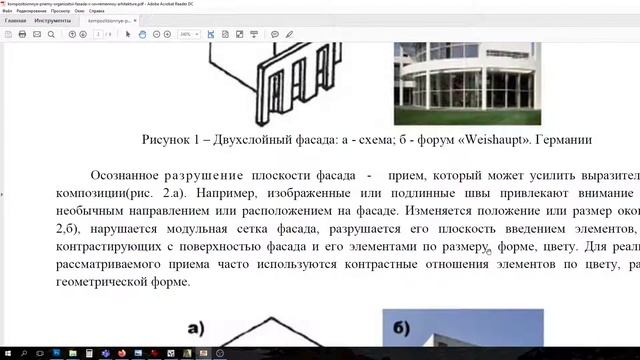
Task: Open Windows taskbar search
Action: (x=24, y=353)
